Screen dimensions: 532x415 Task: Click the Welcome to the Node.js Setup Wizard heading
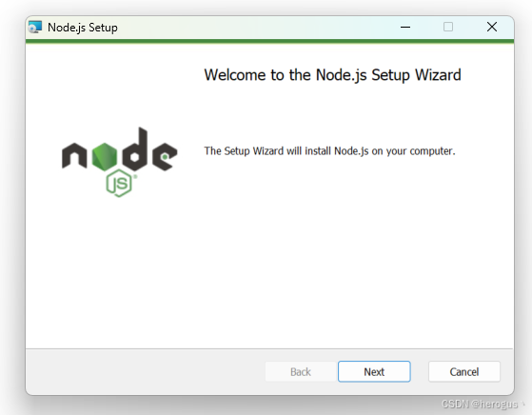(332, 75)
